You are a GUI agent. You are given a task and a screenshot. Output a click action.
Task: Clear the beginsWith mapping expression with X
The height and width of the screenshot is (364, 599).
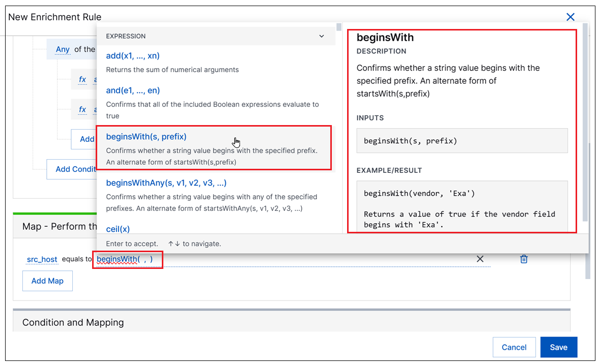coord(479,259)
